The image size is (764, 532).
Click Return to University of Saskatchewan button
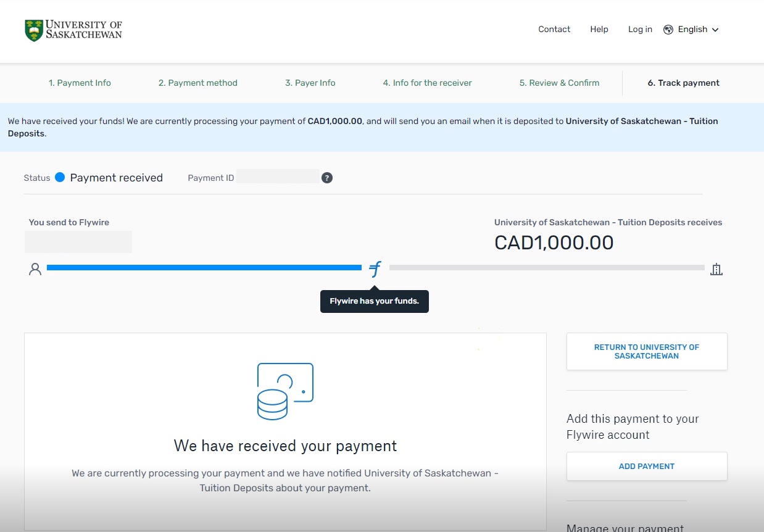(647, 352)
